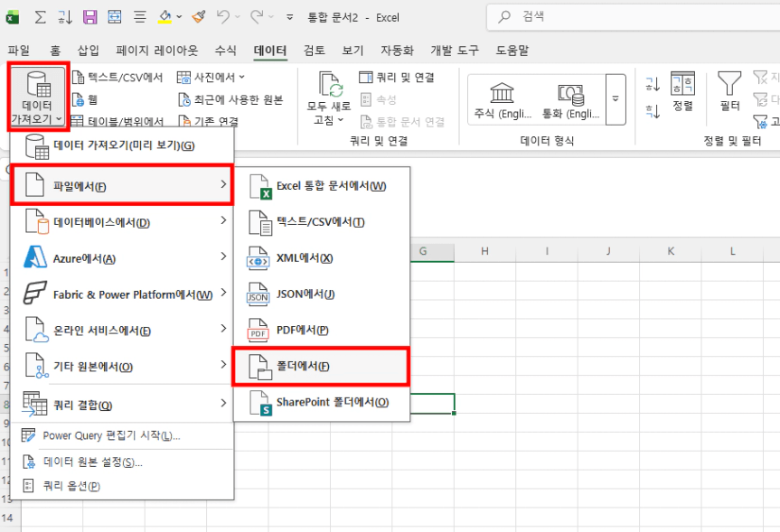Viewport: 780px width, 532px height.
Task: Switch to the 삽입 ribbon tab
Action: [89, 51]
